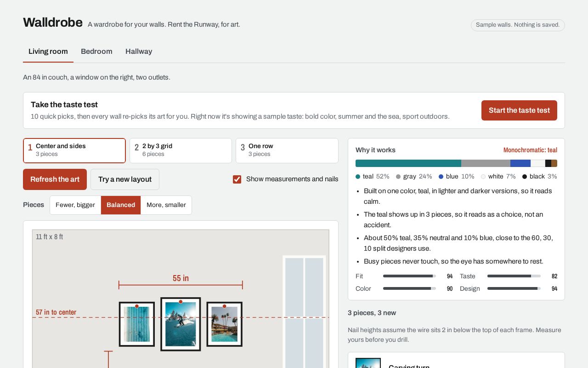Click the blue segment of color bar

pos(520,163)
